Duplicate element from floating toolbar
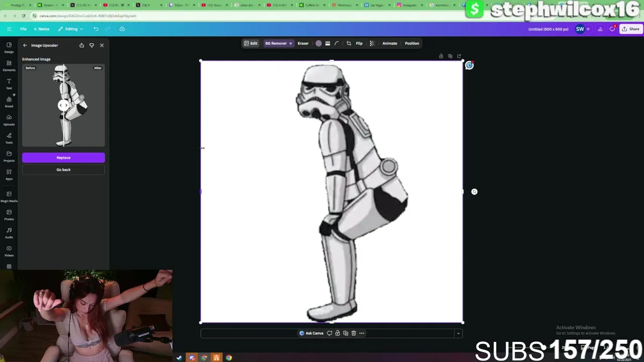The height and width of the screenshot is (362, 644). pyautogui.click(x=346, y=333)
